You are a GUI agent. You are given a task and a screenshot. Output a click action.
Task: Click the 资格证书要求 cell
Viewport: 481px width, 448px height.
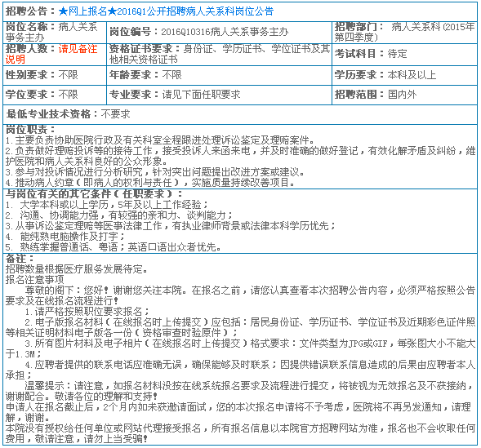(x=220, y=54)
